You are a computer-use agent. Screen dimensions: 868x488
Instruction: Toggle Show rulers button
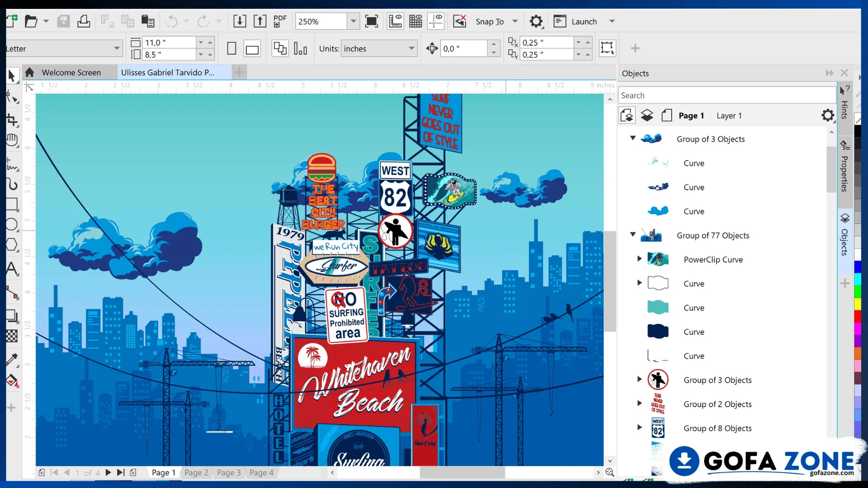point(396,21)
